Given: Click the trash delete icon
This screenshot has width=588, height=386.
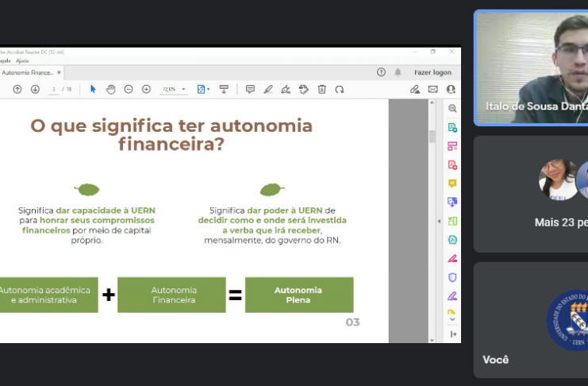Looking at the screenshot, I should [321, 90].
